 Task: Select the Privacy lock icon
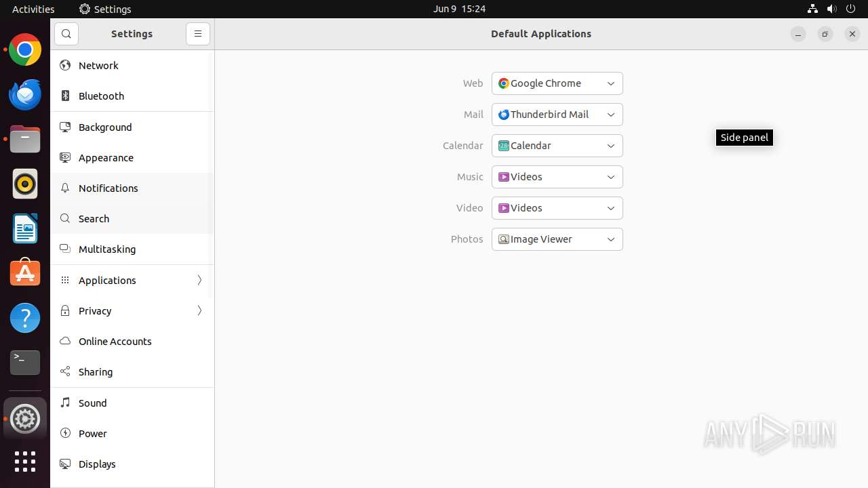[65, 310]
